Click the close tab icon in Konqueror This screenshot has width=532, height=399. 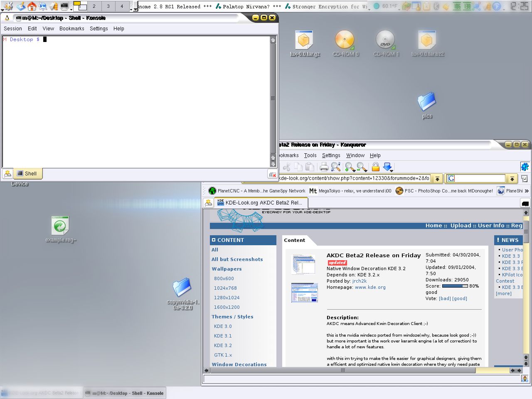pos(525,203)
